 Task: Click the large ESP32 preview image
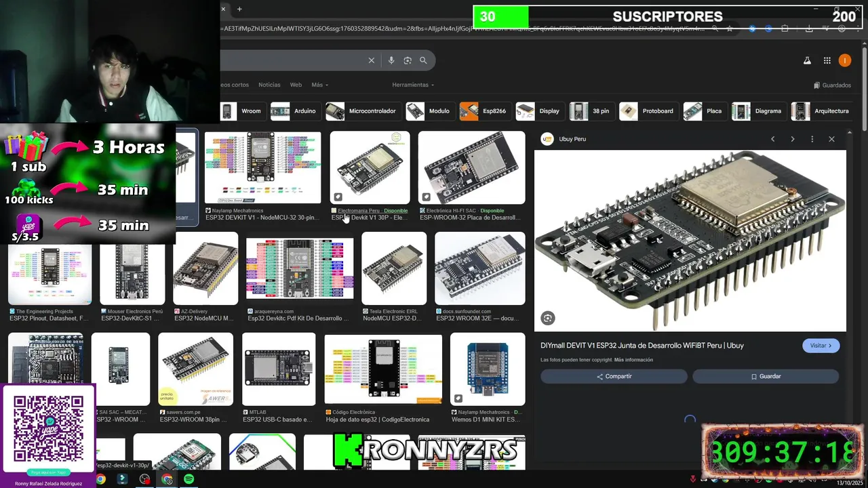pyautogui.click(x=690, y=241)
